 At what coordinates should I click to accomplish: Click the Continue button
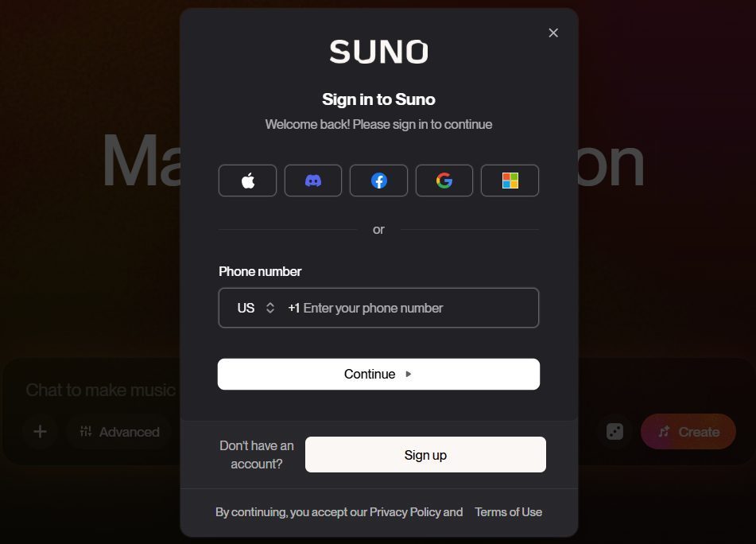[x=378, y=375]
